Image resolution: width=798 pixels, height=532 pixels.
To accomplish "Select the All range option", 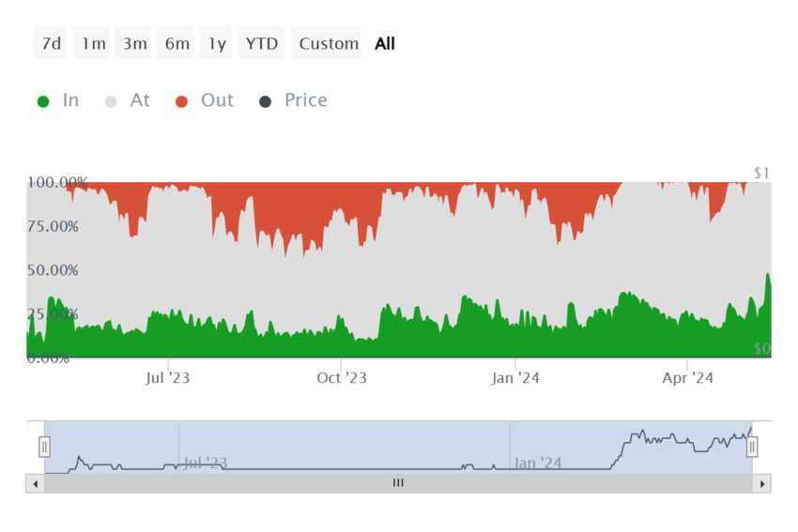I will (385, 44).
